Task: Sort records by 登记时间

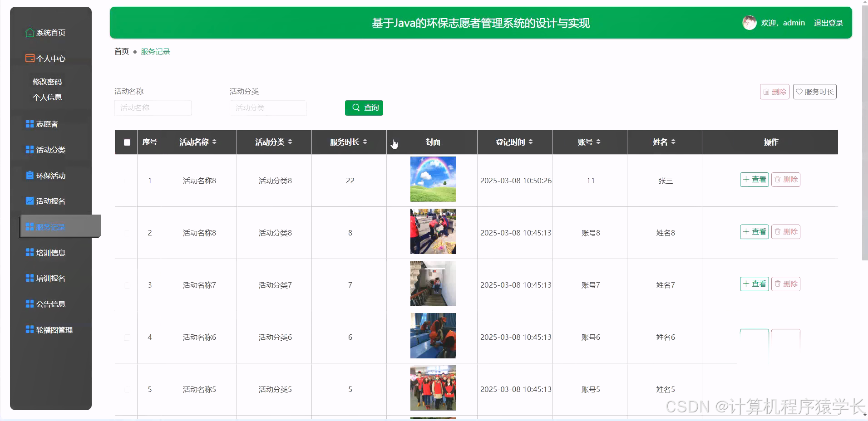Action: [513, 142]
